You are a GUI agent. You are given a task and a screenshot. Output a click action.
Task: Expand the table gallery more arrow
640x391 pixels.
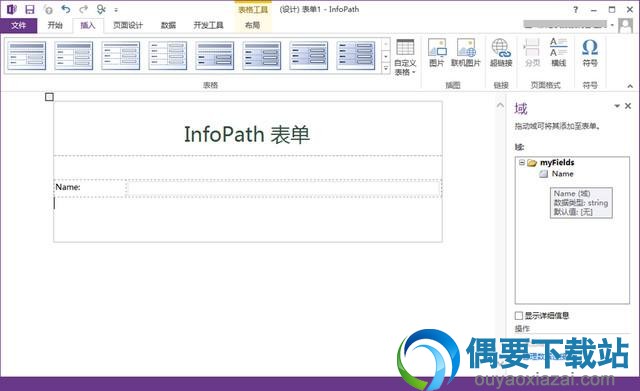386,69
